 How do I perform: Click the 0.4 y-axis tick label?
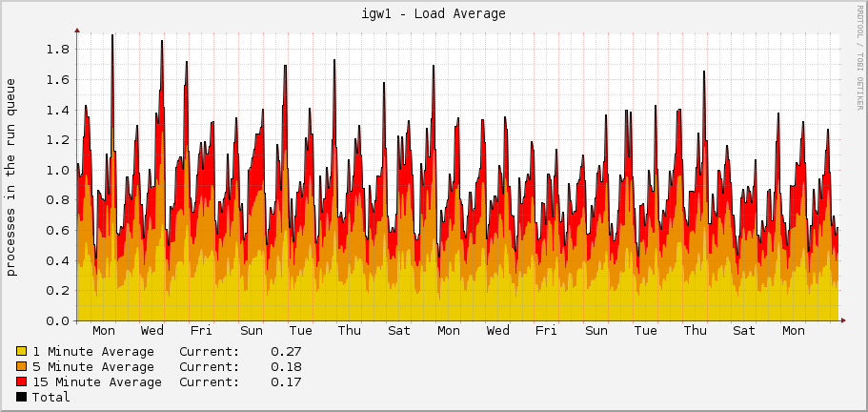tap(58, 260)
